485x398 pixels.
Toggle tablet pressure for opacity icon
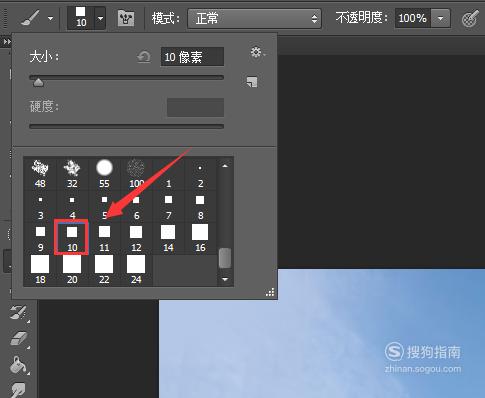point(470,19)
